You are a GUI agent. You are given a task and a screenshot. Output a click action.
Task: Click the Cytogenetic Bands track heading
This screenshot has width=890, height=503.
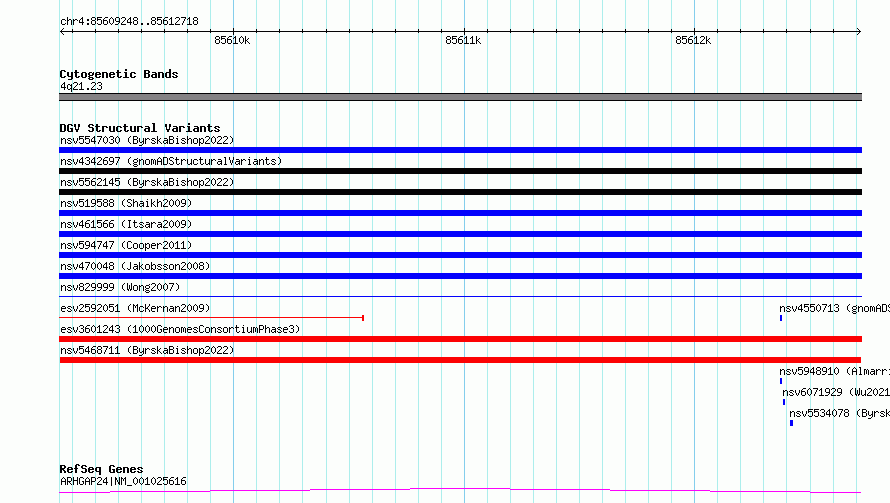click(119, 74)
